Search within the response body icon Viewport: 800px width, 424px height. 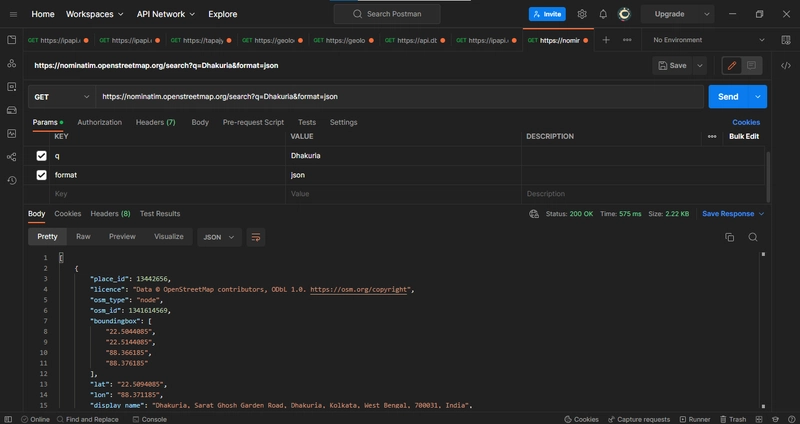(753, 237)
